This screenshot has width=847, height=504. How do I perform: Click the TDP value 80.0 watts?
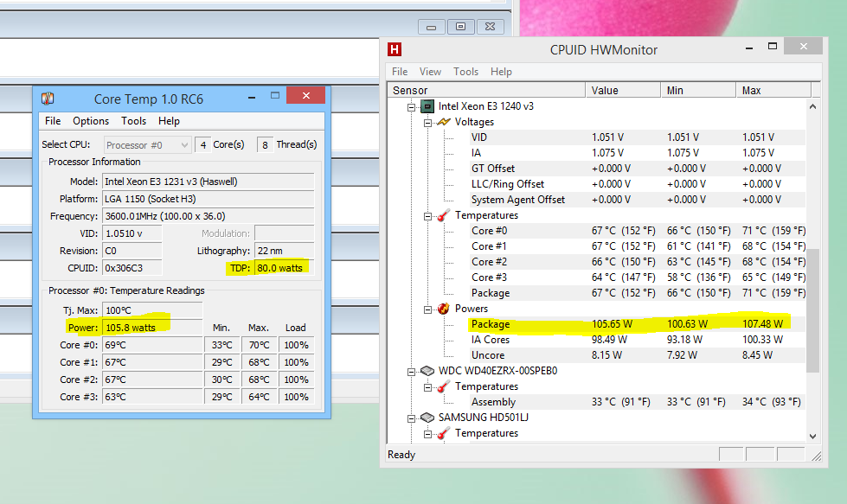284,268
